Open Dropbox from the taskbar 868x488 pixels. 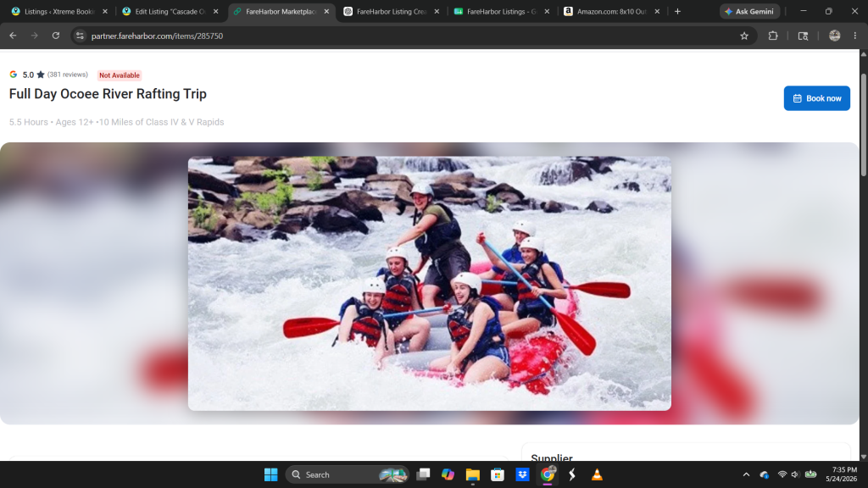tap(522, 474)
